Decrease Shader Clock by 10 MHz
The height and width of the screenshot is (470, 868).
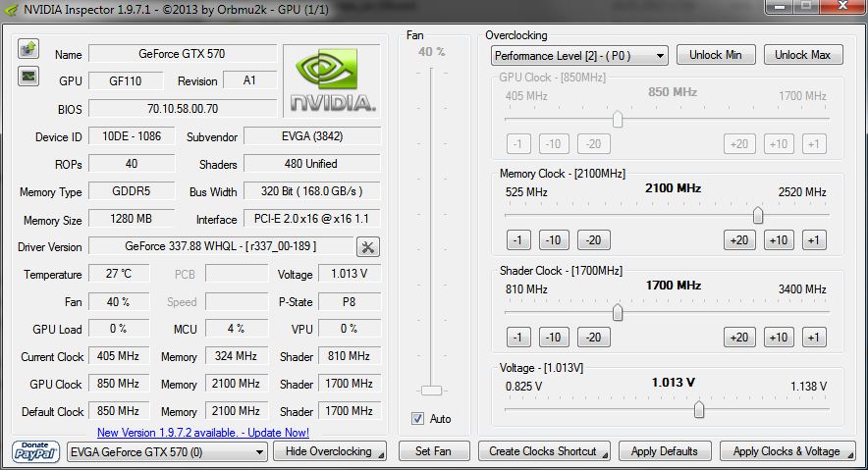pyautogui.click(x=554, y=338)
